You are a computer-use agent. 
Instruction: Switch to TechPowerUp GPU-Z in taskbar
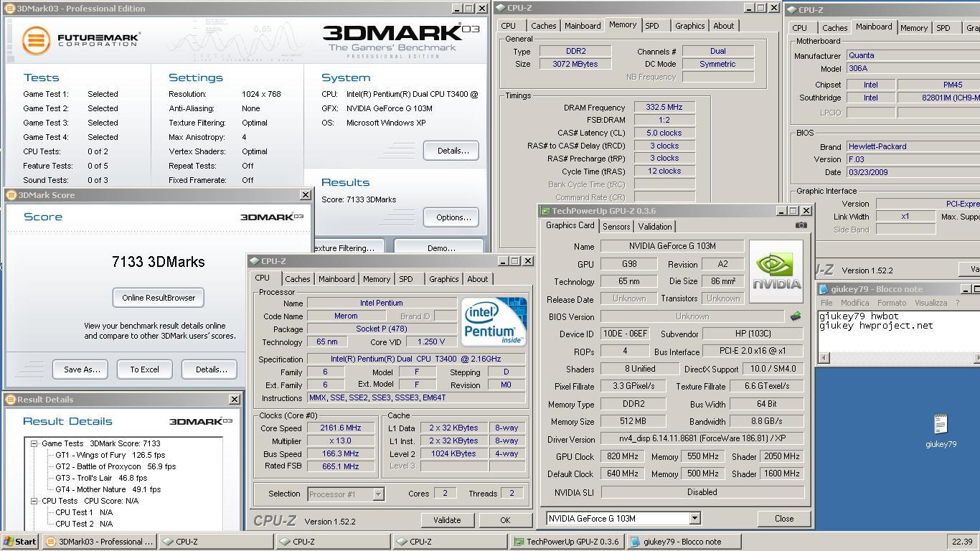568,542
